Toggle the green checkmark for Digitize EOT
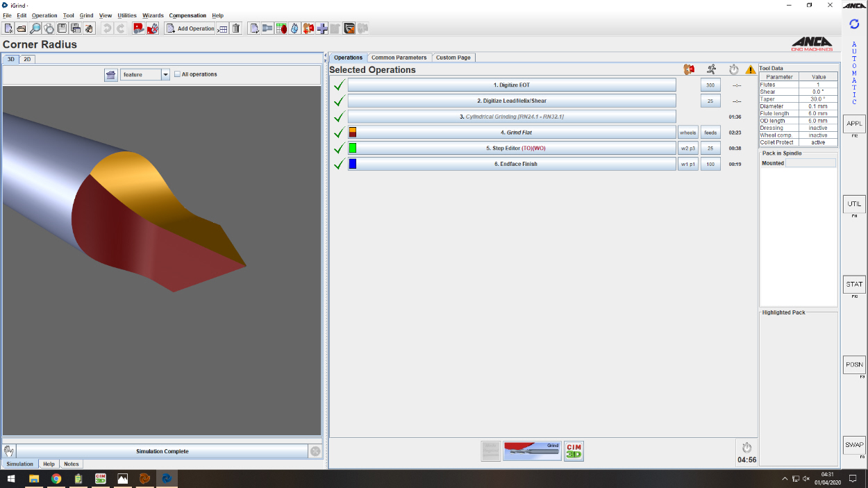 [339, 85]
